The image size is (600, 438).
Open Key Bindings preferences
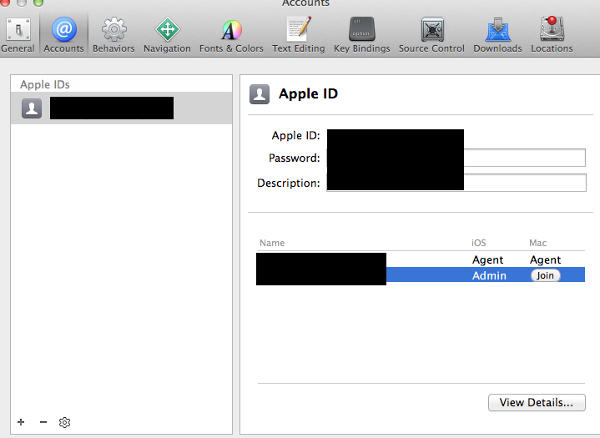[362, 35]
